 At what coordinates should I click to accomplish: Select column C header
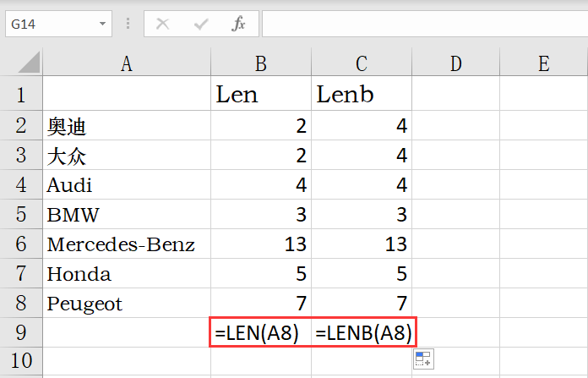(362, 63)
